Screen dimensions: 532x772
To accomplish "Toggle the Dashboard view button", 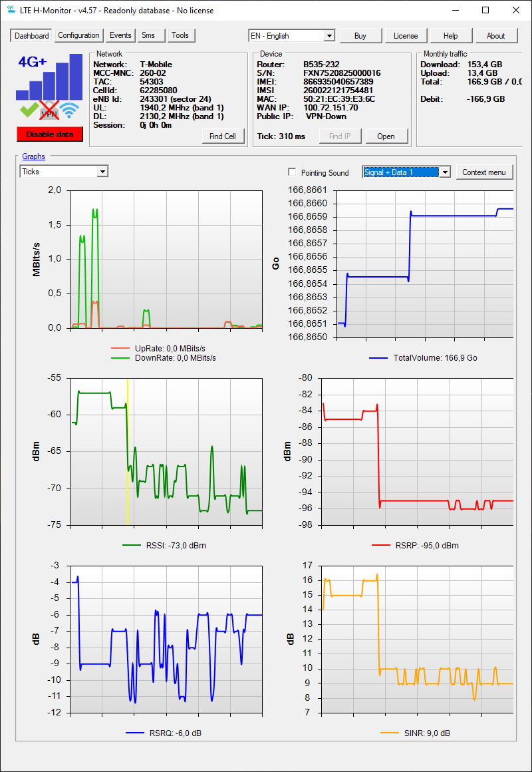I will (x=31, y=35).
